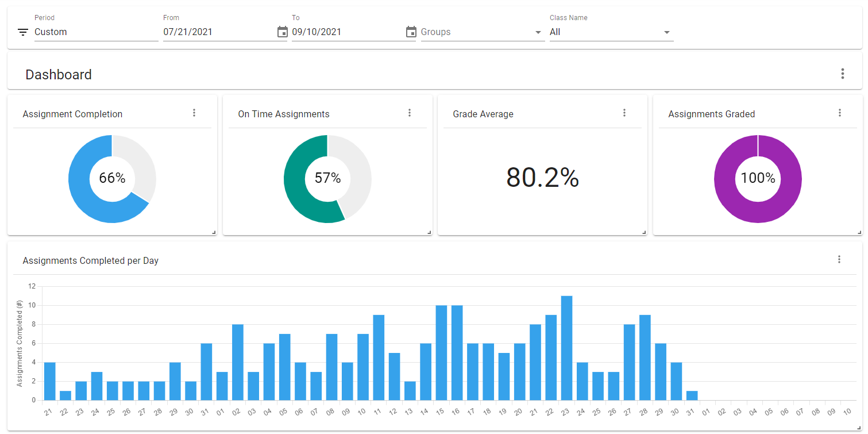
Task: Open Grade Average card options menu
Action: [x=624, y=113]
